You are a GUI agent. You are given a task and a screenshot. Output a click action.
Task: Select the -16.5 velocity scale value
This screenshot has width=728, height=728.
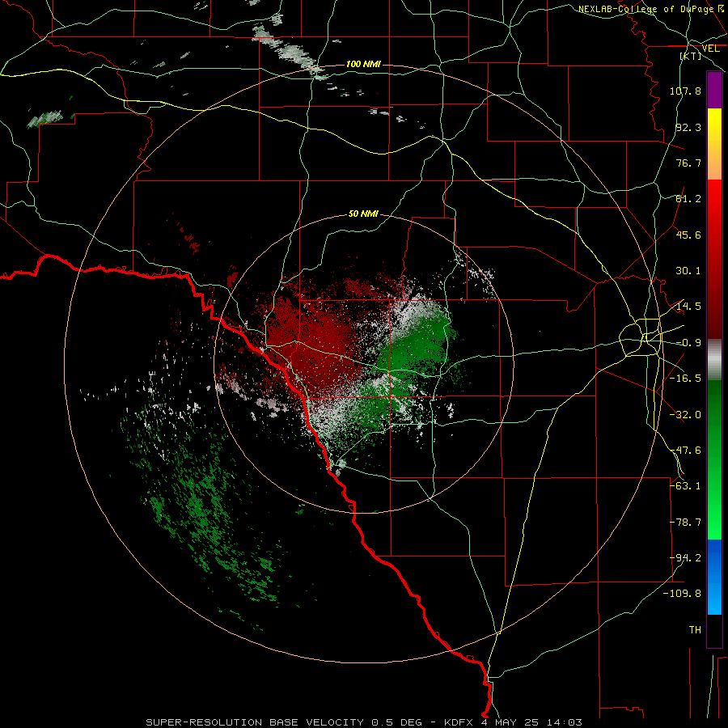coord(685,379)
